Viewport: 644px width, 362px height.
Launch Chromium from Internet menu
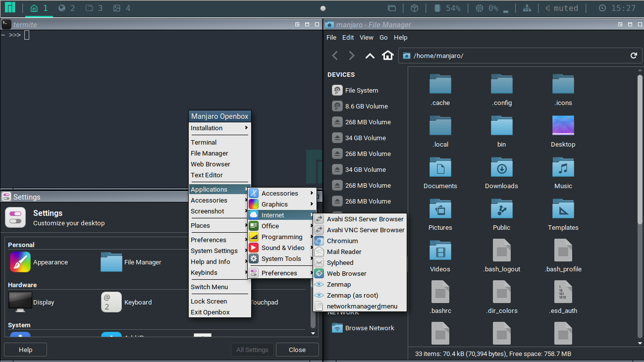[x=359, y=241]
